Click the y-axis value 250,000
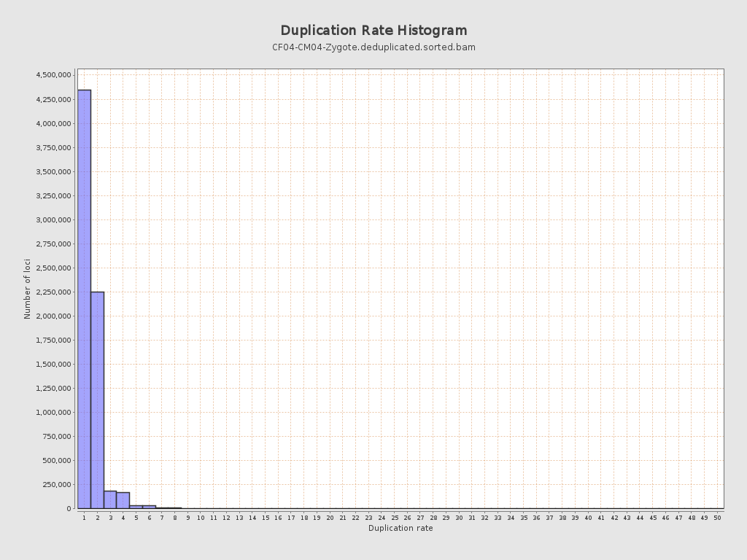 click(57, 485)
